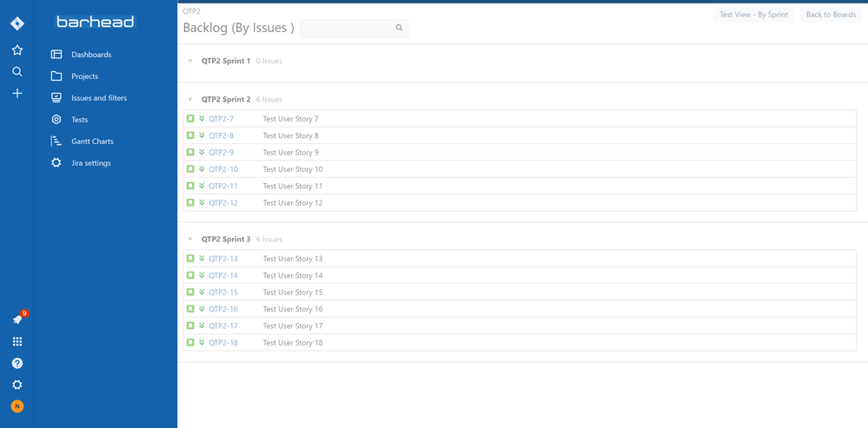Collapse QTP2 Sprint 1 section
The image size is (868, 428).
pyautogui.click(x=190, y=61)
